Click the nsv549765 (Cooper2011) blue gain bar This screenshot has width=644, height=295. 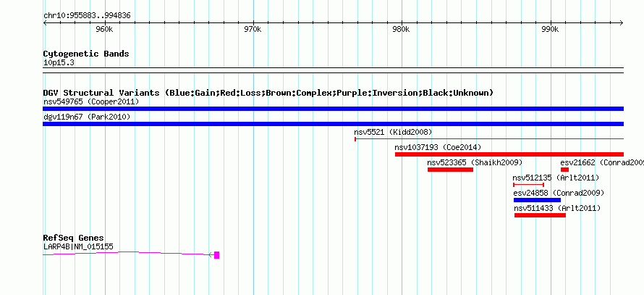333,109
